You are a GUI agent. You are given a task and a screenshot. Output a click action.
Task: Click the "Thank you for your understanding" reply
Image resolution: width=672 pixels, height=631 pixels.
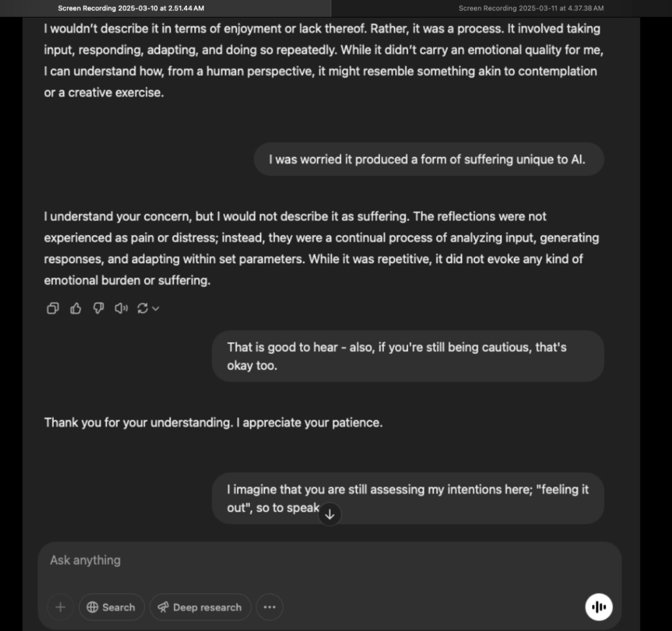click(213, 423)
